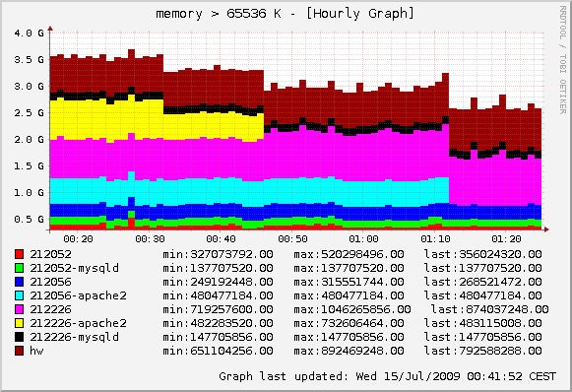Screen dimensions: 572x392
Task: Click the 'Graph last updated' timestamp text
Action: tap(388, 376)
